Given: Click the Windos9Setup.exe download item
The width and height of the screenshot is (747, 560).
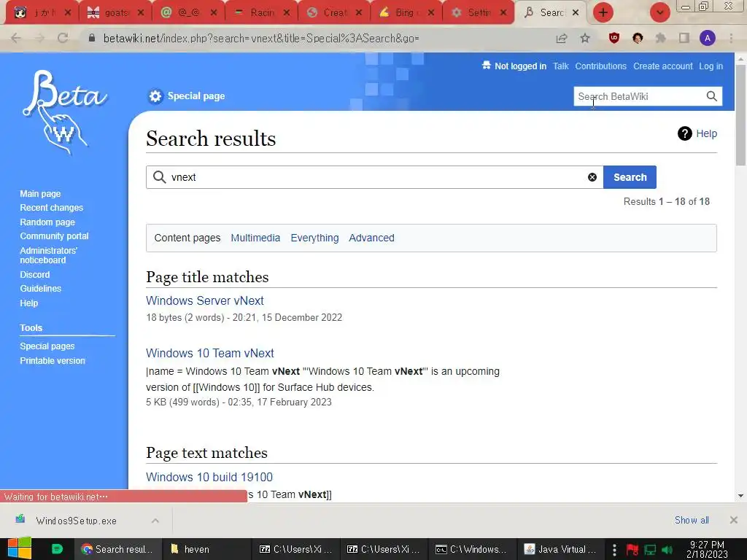Looking at the screenshot, I should [x=76, y=521].
